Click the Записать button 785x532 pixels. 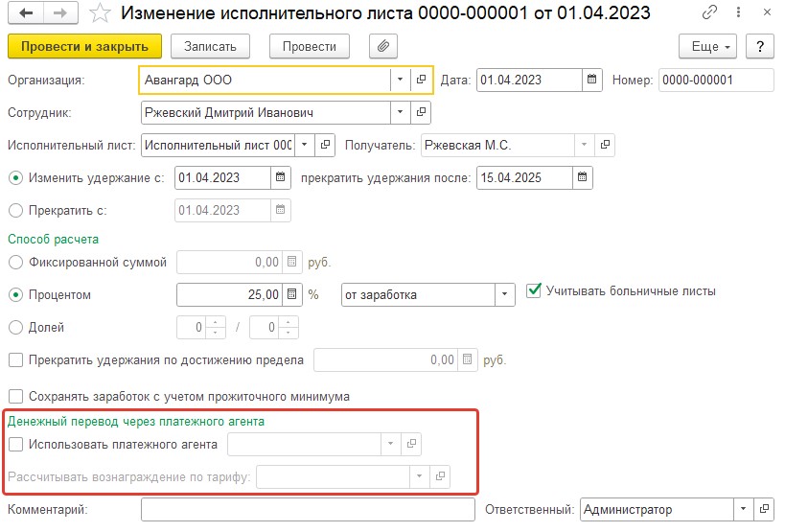pyautogui.click(x=210, y=47)
